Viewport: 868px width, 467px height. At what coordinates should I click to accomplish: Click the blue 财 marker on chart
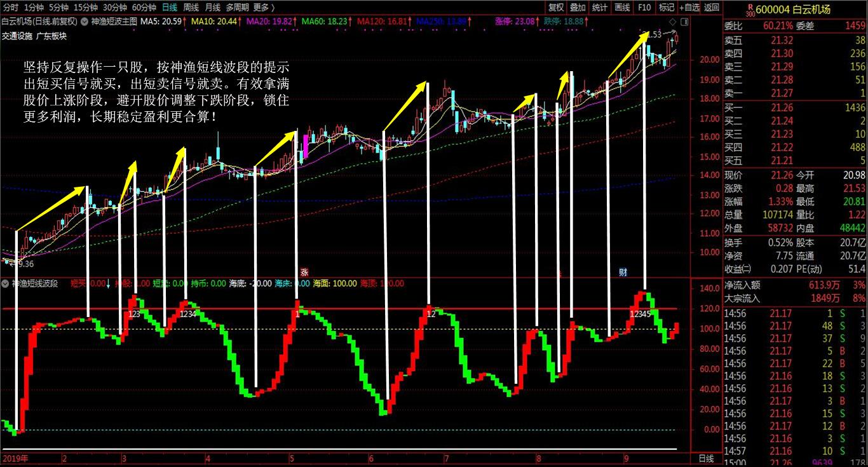click(623, 272)
